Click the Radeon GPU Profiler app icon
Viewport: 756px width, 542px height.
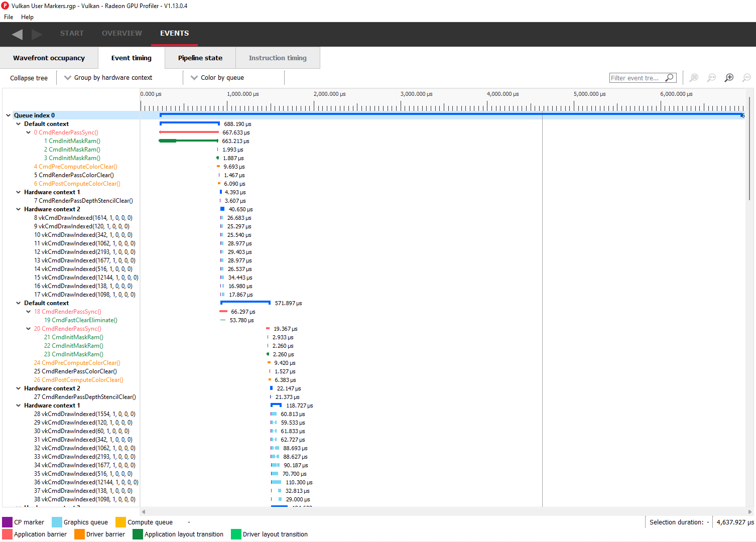coord(5,6)
